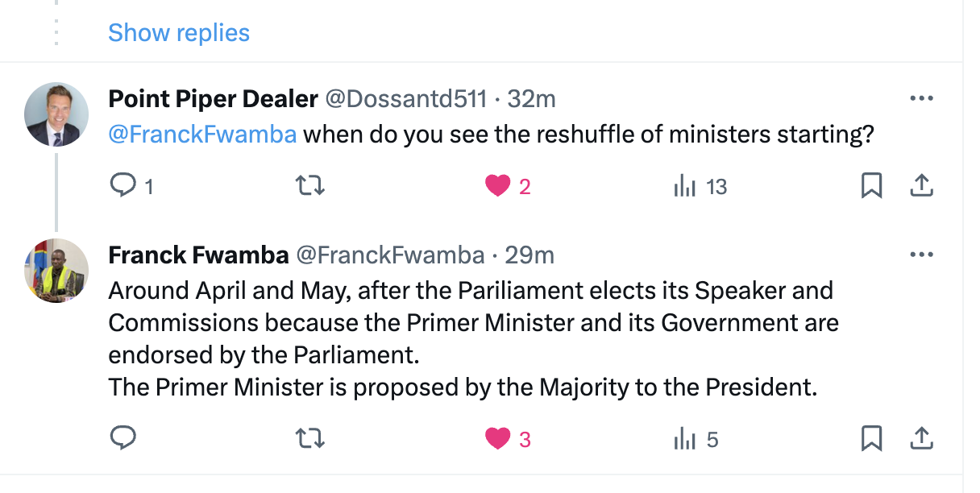This screenshot has width=980, height=493.
Task: Open the 29m timestamp on Franck's reply
Action: pos(529,255)
